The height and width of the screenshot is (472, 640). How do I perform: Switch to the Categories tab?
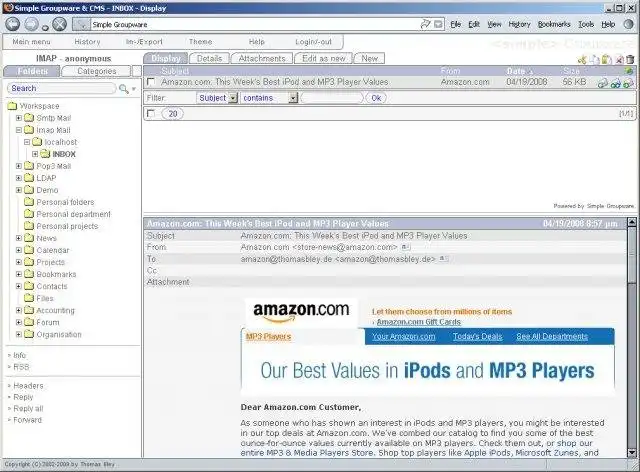(97, 71)
